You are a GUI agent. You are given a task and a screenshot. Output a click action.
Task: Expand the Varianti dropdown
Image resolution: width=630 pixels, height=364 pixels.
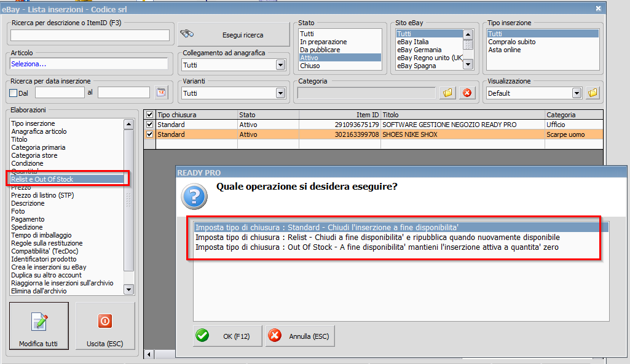pos(280,93)
